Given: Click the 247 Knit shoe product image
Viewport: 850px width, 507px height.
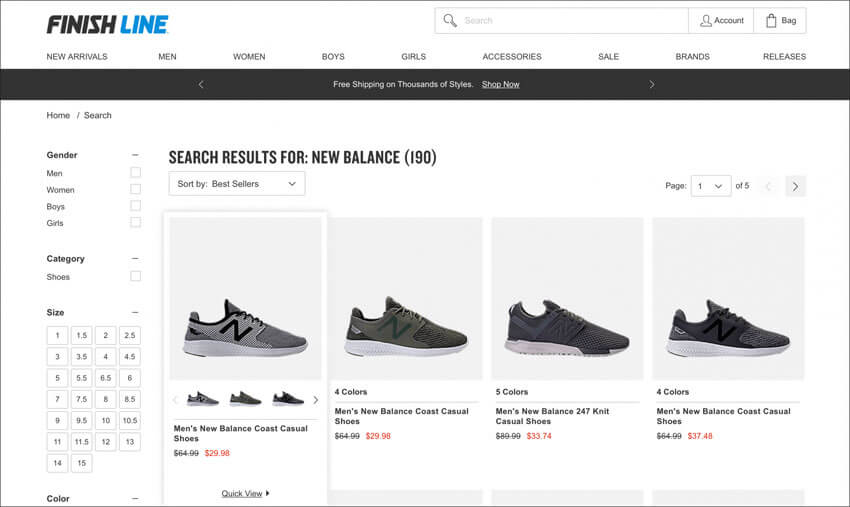Looking at the screenshot, I should 567,299.
